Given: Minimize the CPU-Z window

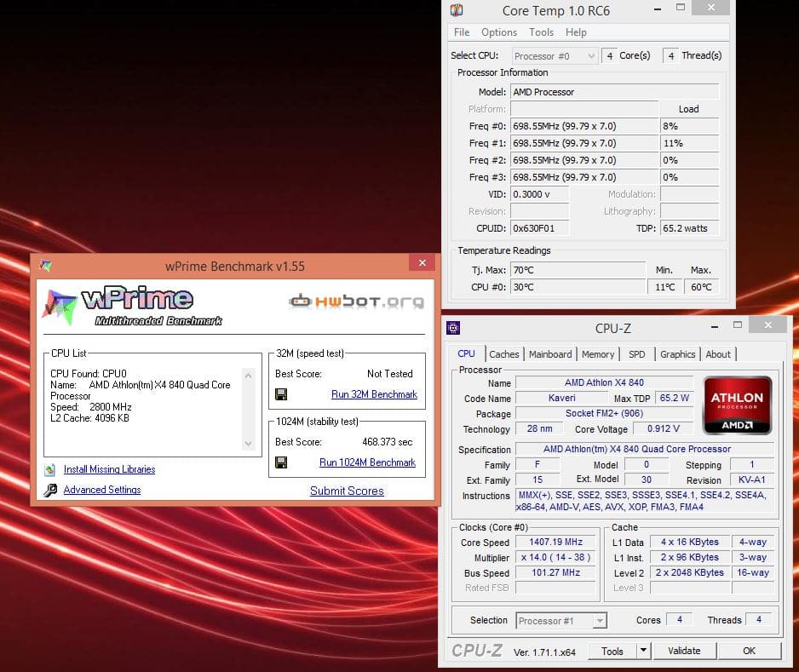Looking at the screenshot, I should click(715, 326).
